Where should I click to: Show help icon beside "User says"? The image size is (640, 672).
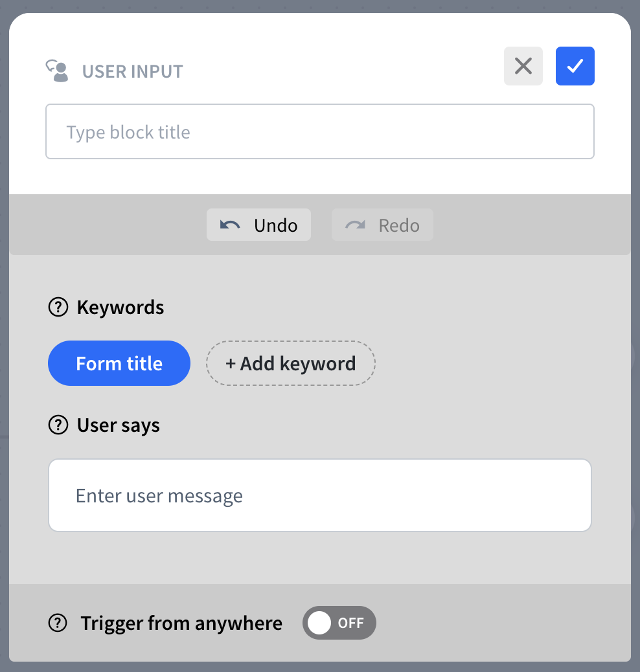point(58,425)
